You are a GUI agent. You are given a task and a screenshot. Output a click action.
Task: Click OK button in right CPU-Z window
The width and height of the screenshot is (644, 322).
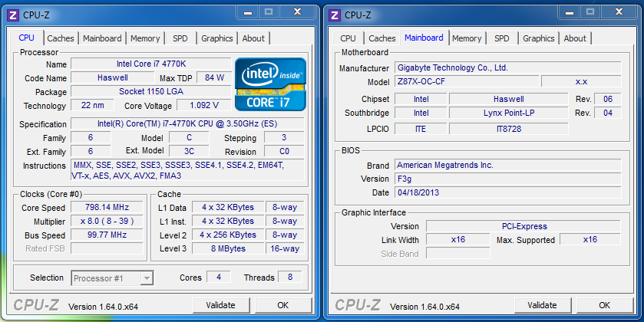(605, 305)
